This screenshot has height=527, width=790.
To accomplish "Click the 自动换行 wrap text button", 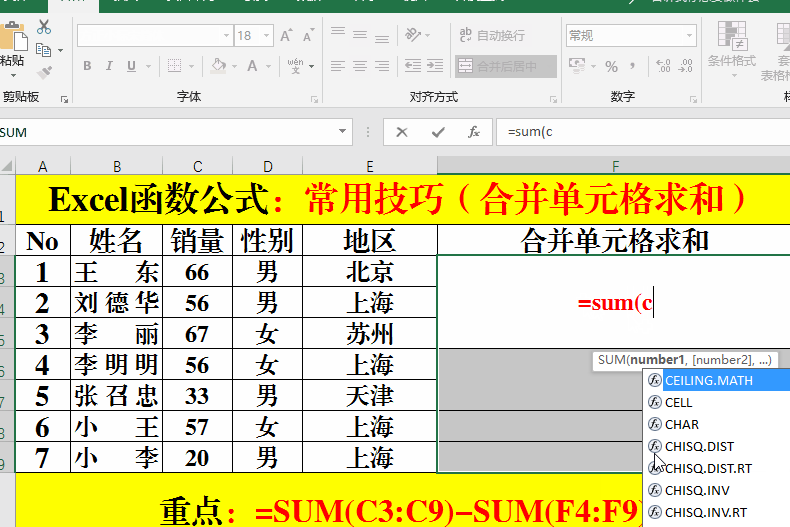I will pos(492,35).
